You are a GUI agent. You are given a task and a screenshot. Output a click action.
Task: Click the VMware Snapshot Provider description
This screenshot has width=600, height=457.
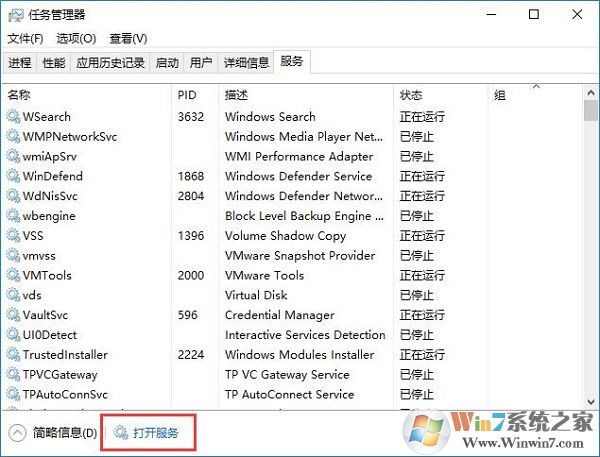300,255
